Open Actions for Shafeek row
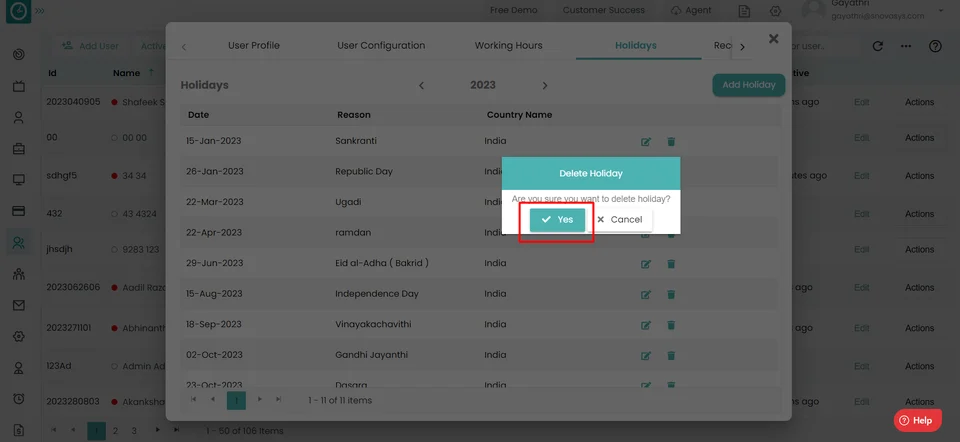Viewport: 960px width, 442px height. point(919,102)
